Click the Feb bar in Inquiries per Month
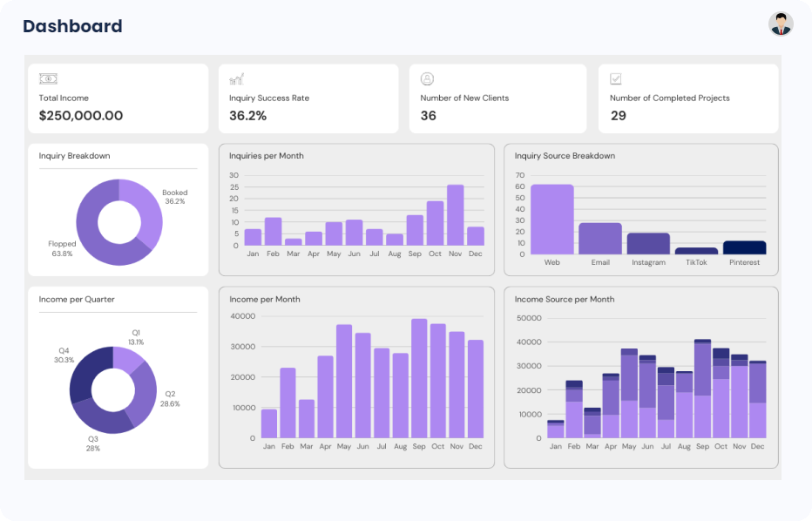The image size is (812, 521). click(x=273, y=232)
